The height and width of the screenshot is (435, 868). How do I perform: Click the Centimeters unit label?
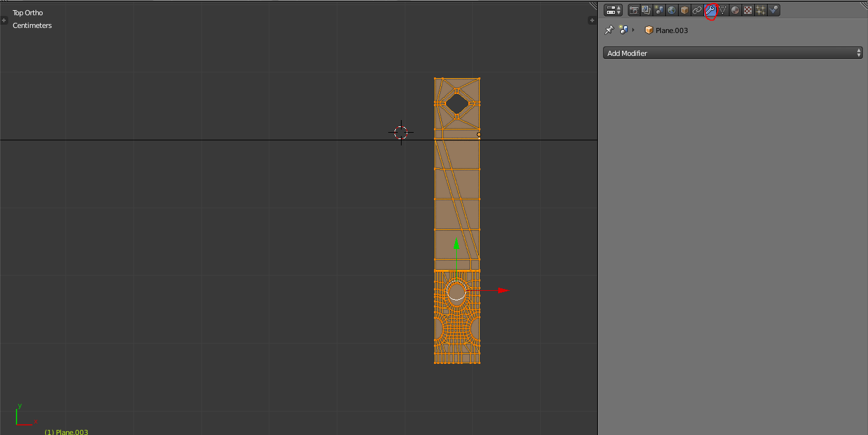point(32,25)
